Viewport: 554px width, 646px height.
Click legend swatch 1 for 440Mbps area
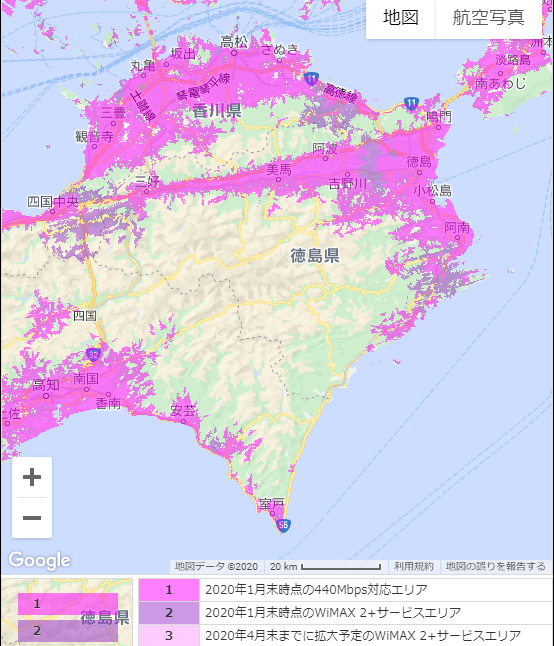169,590
